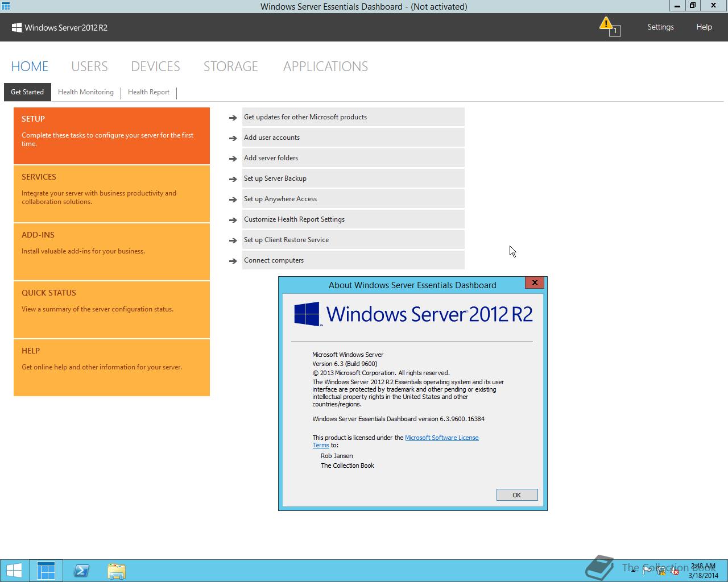
Task: Click the Connect computers task
Action: click(x=353, y=260)
